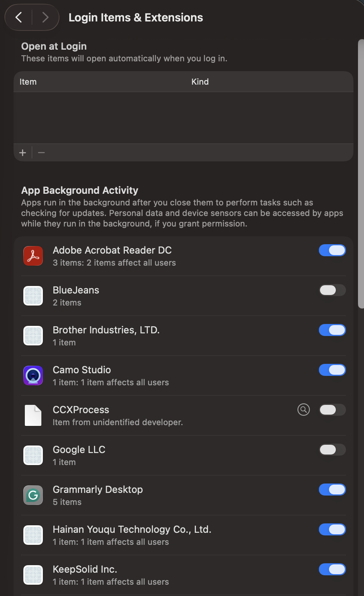Click the Camo Studio name text

(82, 370)
